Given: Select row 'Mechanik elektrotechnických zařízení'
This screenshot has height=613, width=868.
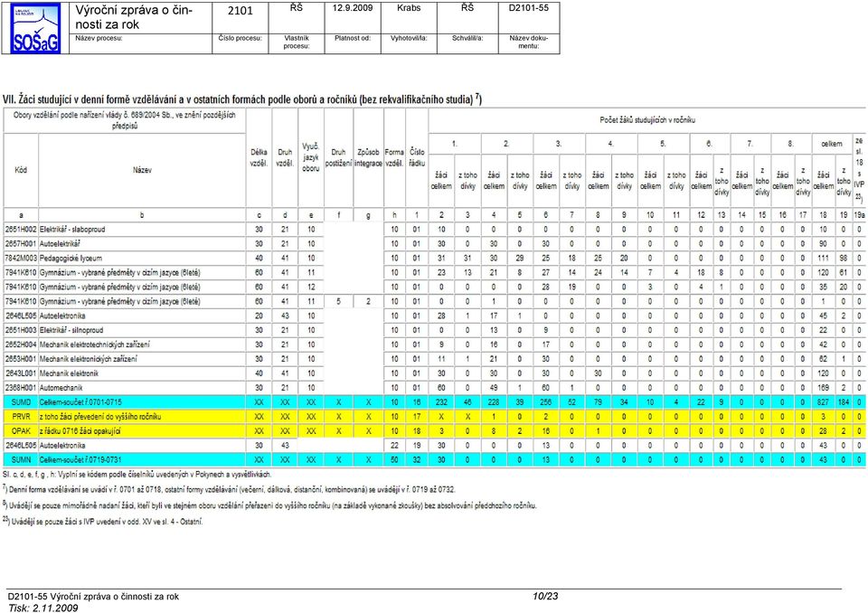Looking at the screenshot, I should pos(434,344).
